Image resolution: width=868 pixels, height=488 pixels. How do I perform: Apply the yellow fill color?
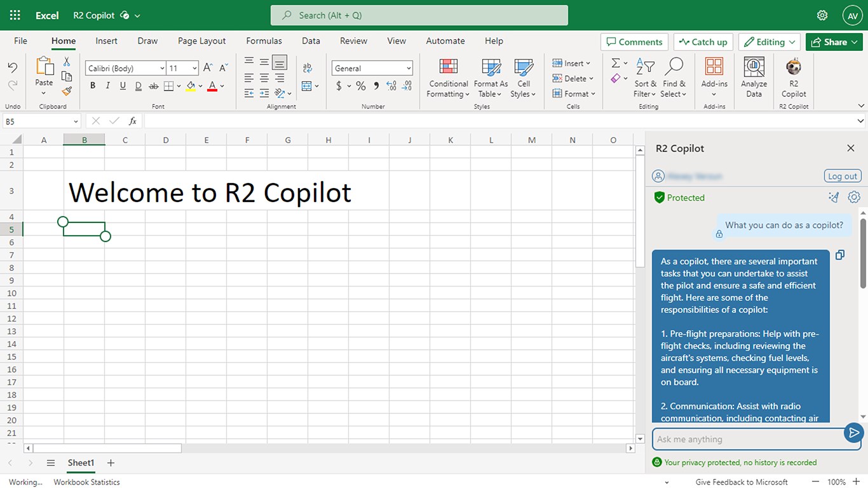[x=191, y=86]
